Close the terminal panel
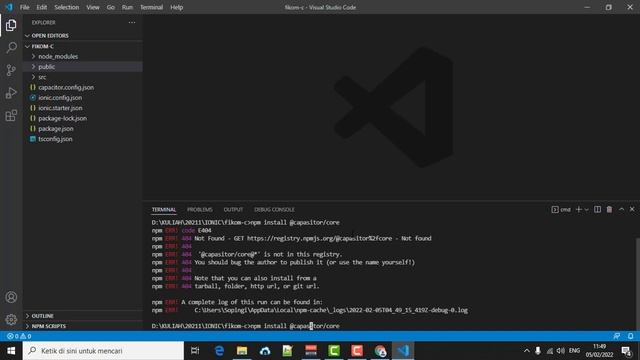The height and width of the screenshot is (360, 640). pyautogui.click(x=632, y=209)
